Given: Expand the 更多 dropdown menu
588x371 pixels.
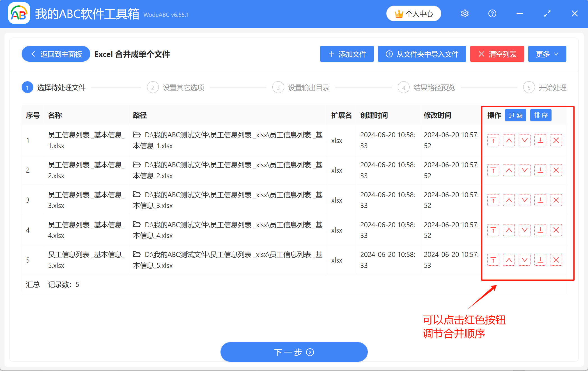Looking at the screenshot, I should coord(547,54).
